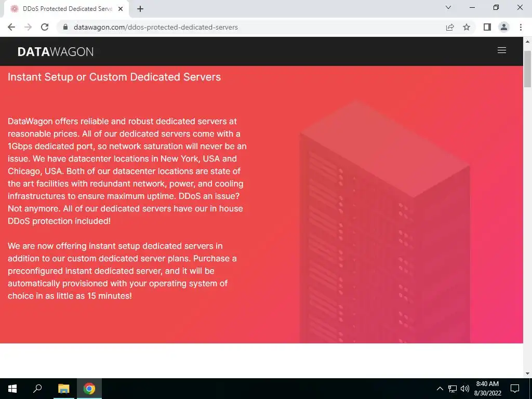Image resolution: width=532 pixels, height=399 pixels.
Task: Reload the current page
Action: pos(45,27)
